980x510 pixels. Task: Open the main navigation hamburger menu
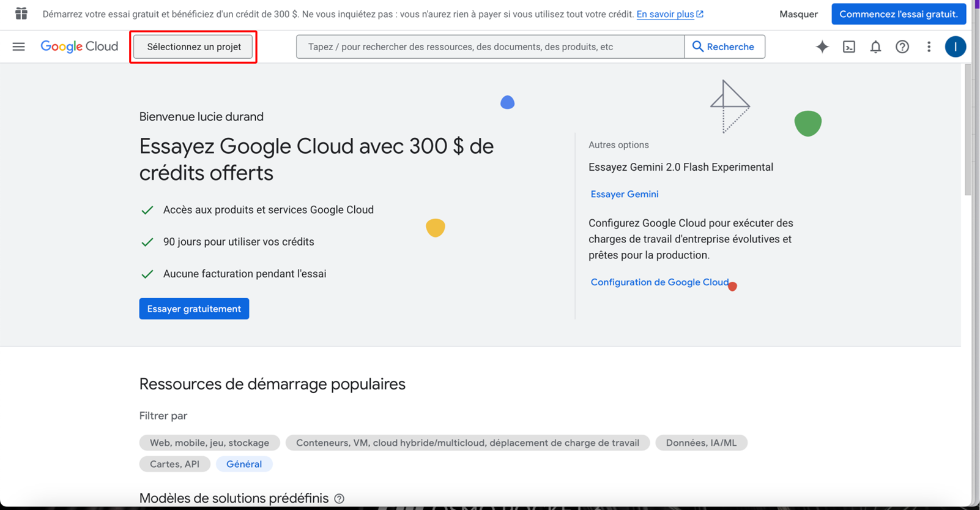click(18, 47)
